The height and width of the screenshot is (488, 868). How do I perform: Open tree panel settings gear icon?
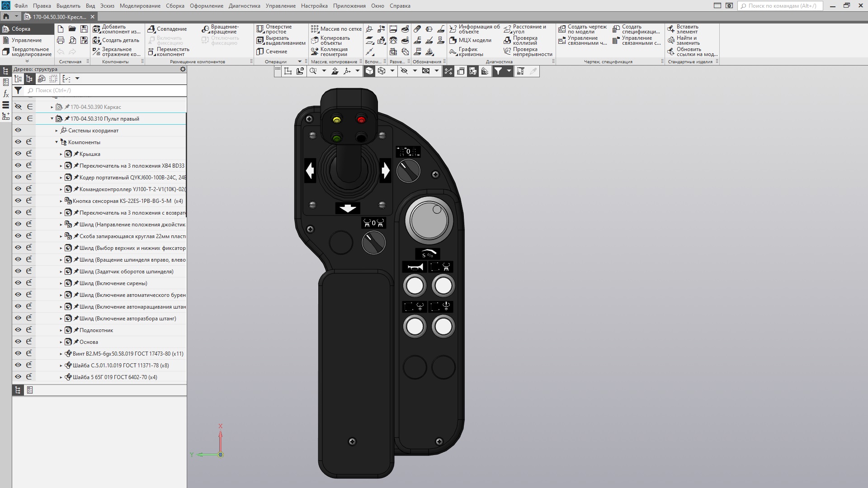pos(183,69)
